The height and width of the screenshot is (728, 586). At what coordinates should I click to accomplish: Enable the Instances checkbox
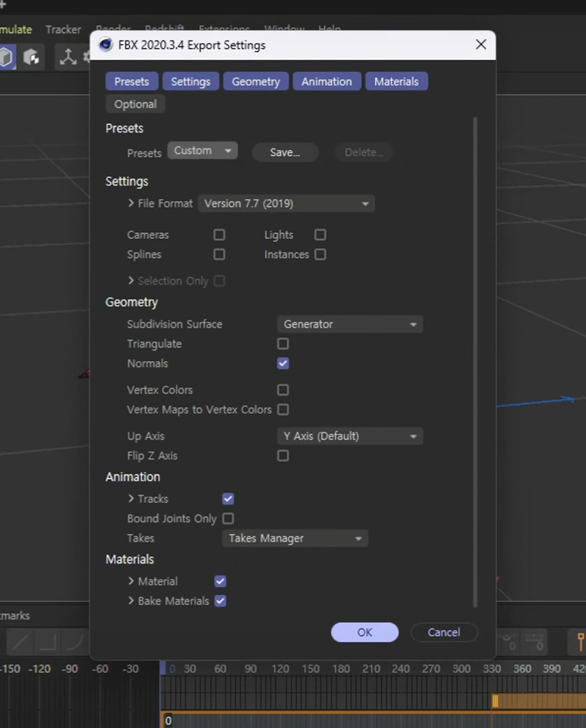pos(320,254)
